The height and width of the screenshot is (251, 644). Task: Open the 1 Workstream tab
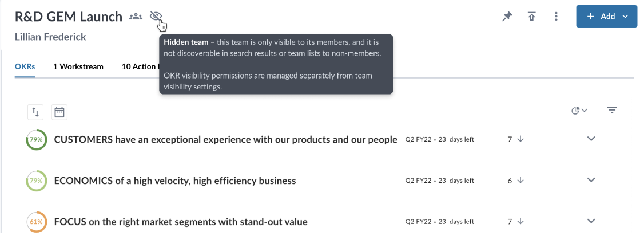pos(78,66)
